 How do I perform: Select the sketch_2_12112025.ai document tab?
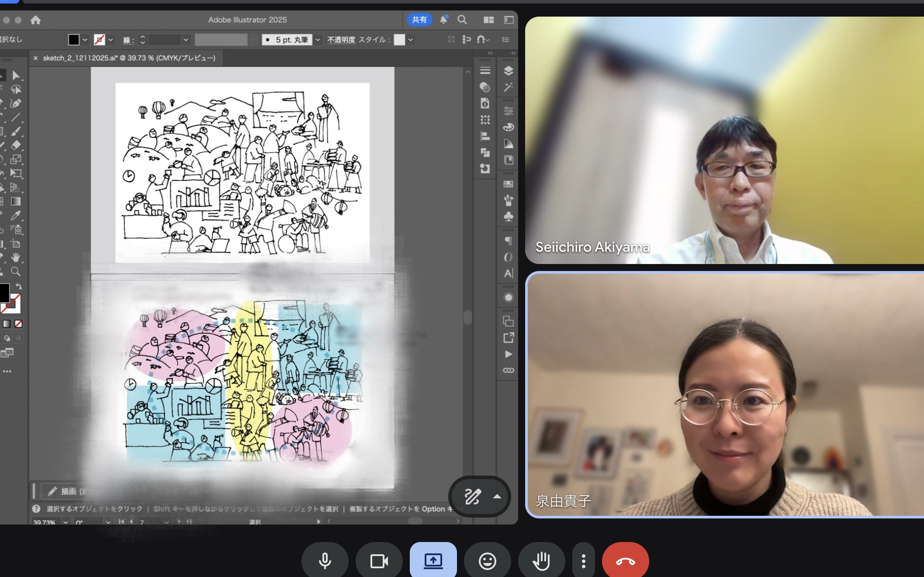129,58
